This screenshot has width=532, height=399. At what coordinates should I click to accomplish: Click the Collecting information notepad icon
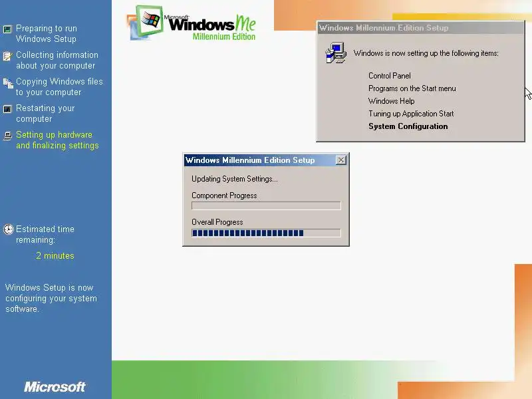[7, 56]
